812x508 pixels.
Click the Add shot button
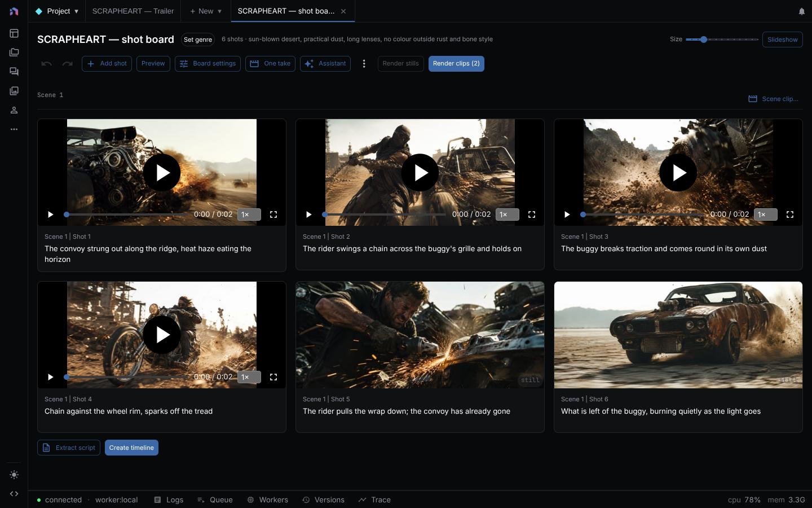[x=107, y=64]
